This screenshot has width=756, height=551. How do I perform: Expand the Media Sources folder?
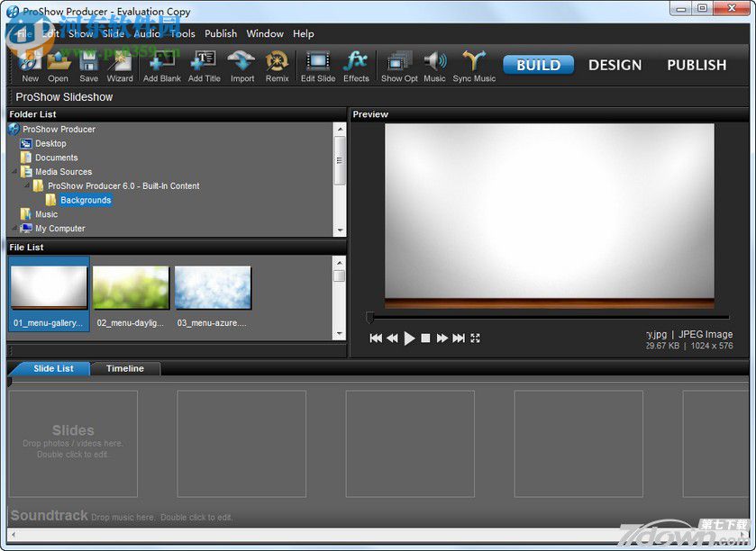[13, 171]
